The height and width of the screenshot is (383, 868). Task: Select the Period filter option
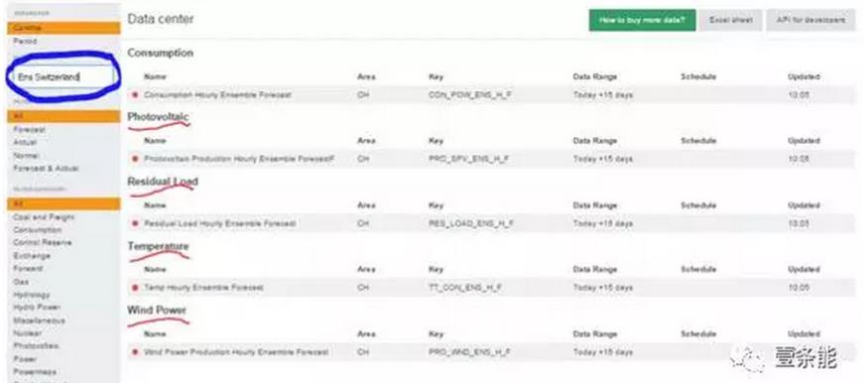point(26,42)
